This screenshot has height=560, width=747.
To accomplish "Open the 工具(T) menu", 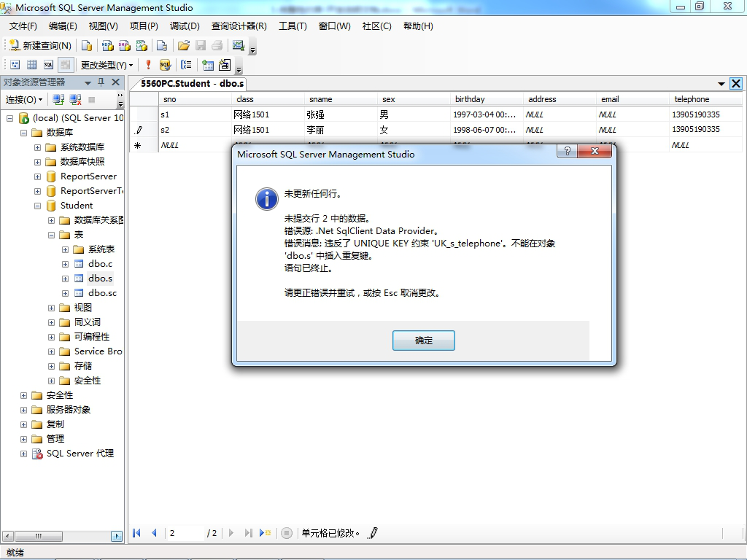I will [293, 26].
